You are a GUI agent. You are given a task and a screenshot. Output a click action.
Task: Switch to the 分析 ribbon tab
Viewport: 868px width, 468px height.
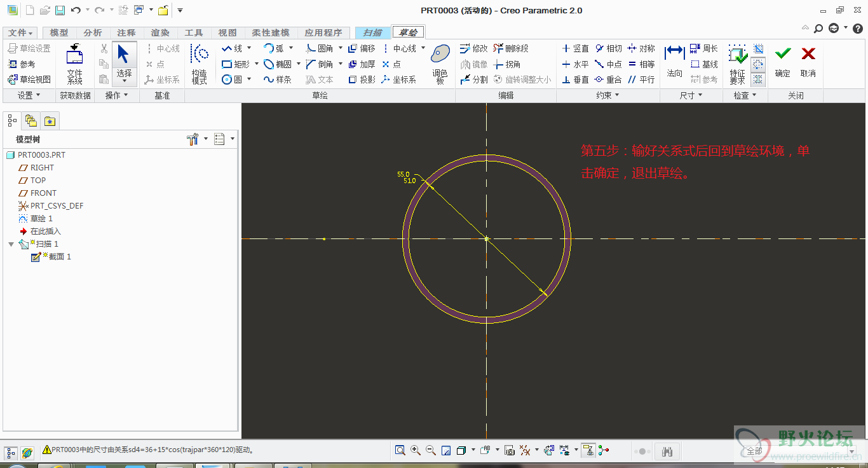tap(93, 33)
